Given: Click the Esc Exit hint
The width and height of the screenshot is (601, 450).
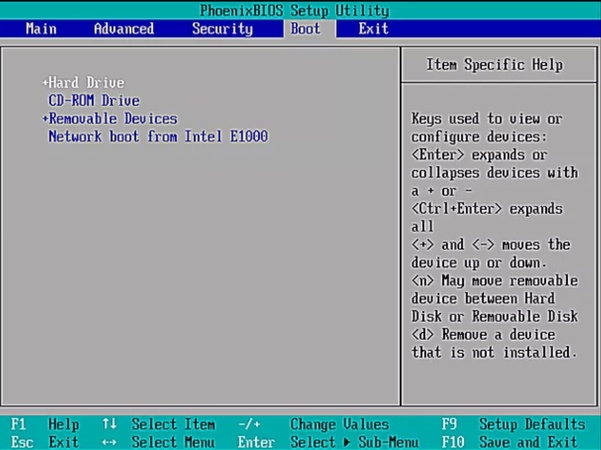Looking at the screenshot, I should (45, 442).
